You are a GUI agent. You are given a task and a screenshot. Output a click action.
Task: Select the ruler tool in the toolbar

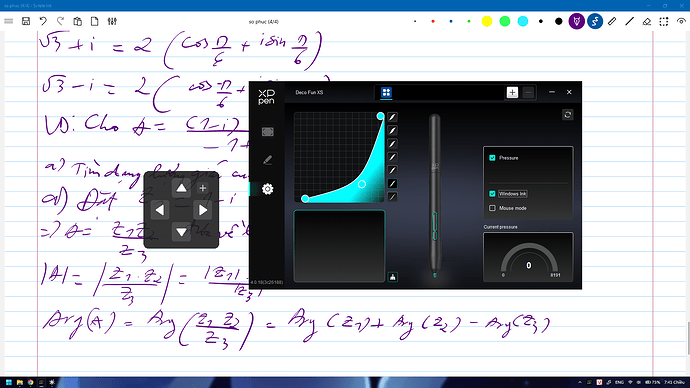point(612,21)
